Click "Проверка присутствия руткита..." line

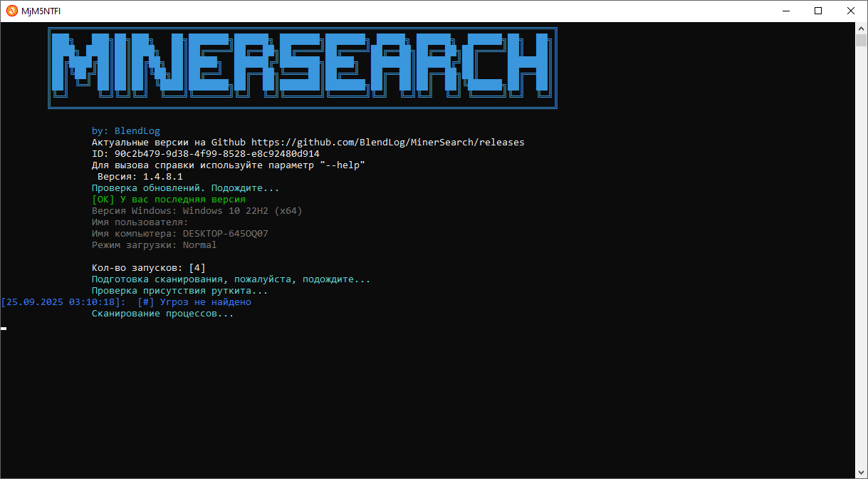tap(180, 291)
